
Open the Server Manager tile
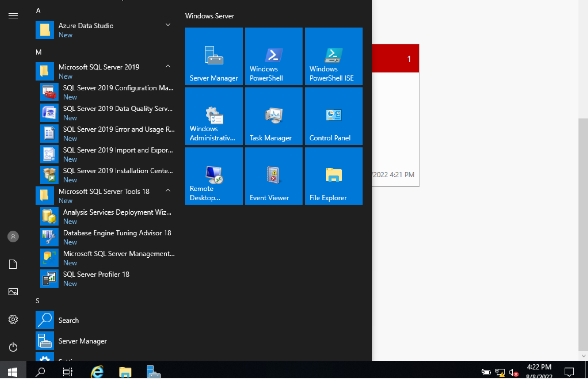pyautogui.click(x=214, y=56)
